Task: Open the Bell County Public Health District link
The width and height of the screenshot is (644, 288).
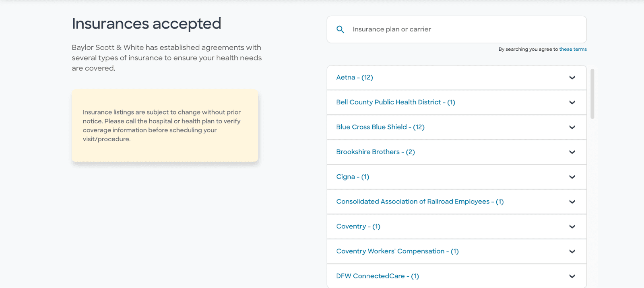Action: (x=395, y=102)
